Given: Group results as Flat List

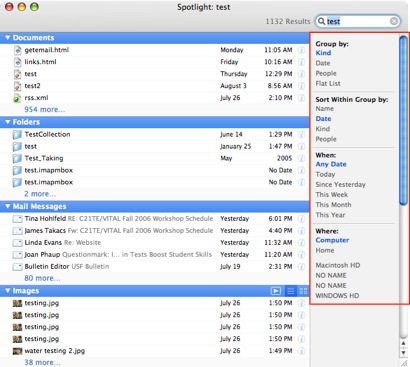Looking at the screenshot, I should point(328,83).
